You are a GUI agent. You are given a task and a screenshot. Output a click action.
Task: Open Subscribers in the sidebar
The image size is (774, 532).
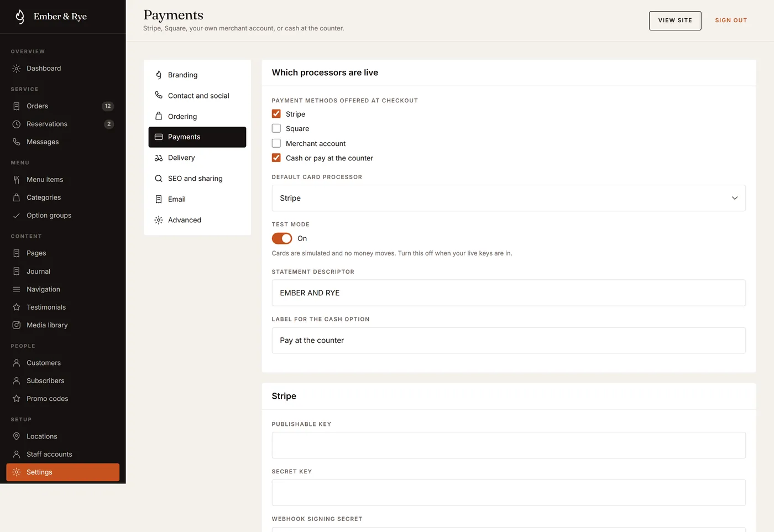coord(63,381)
